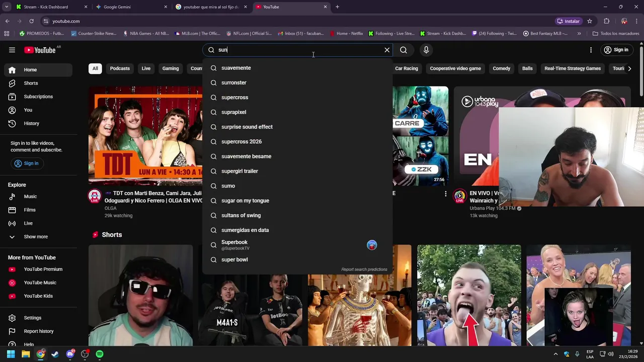Choose suggestion 'sultans of swing'
The height and width of the screenshot is (362, 644).
pyautogui.click(x=297, y=215)
